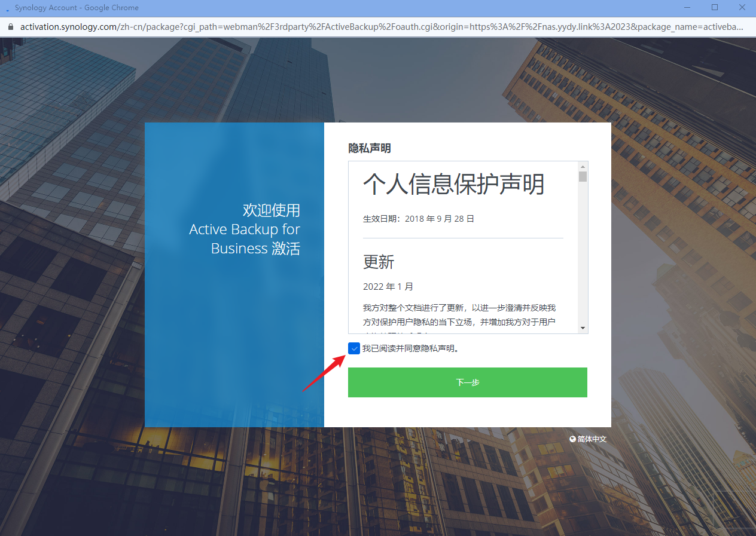Image resolution: width=756 pixels, height=536 pixels.
Task: Click the page favicon in the title bar
Action: [7, 8]
